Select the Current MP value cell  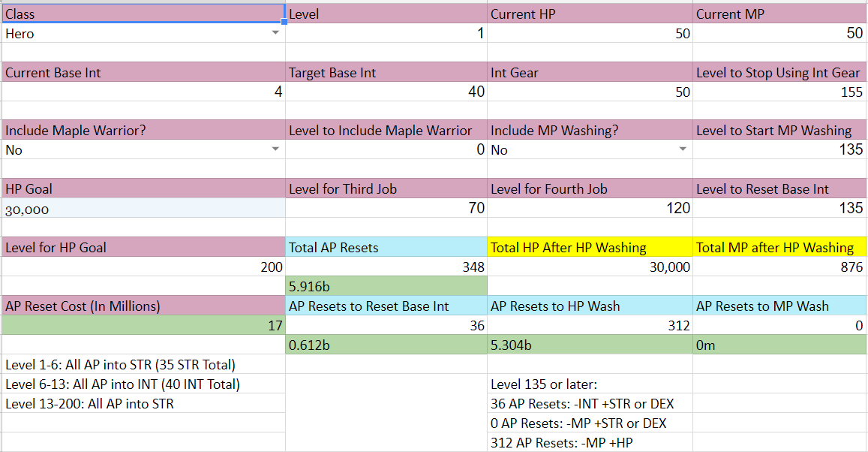coord(779,34)
